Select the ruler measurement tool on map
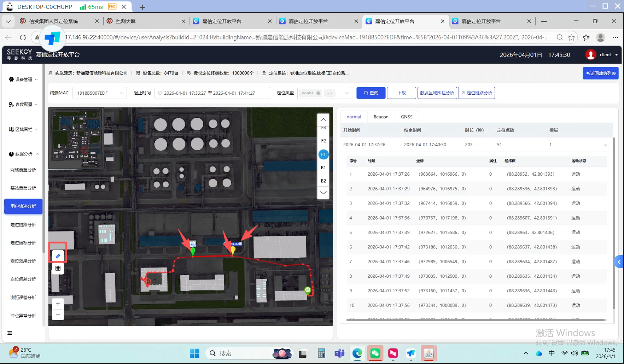The image size is (624, 364). pos(58,256)
